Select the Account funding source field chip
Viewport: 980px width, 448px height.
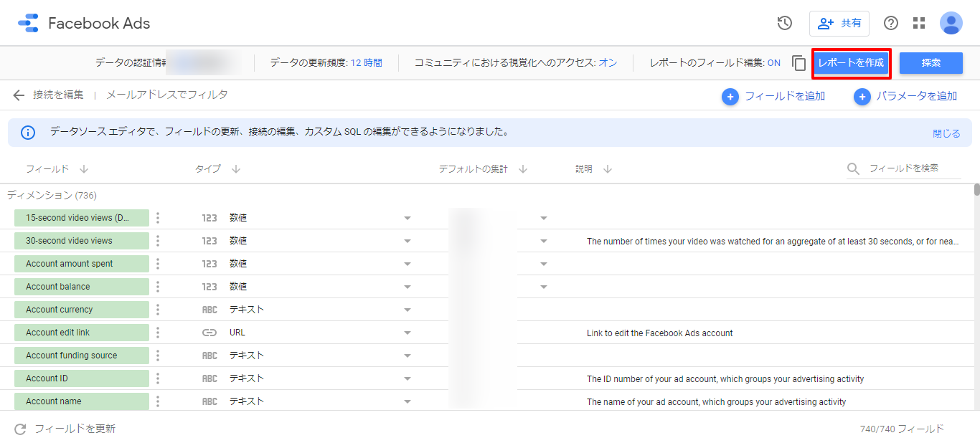point(82,356)
